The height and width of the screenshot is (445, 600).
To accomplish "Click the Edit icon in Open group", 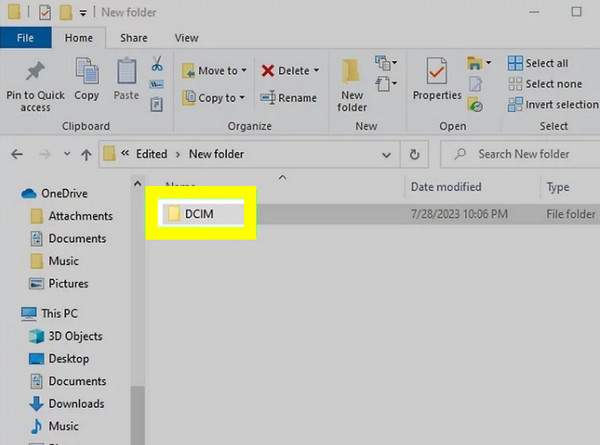I will (475, 84).
